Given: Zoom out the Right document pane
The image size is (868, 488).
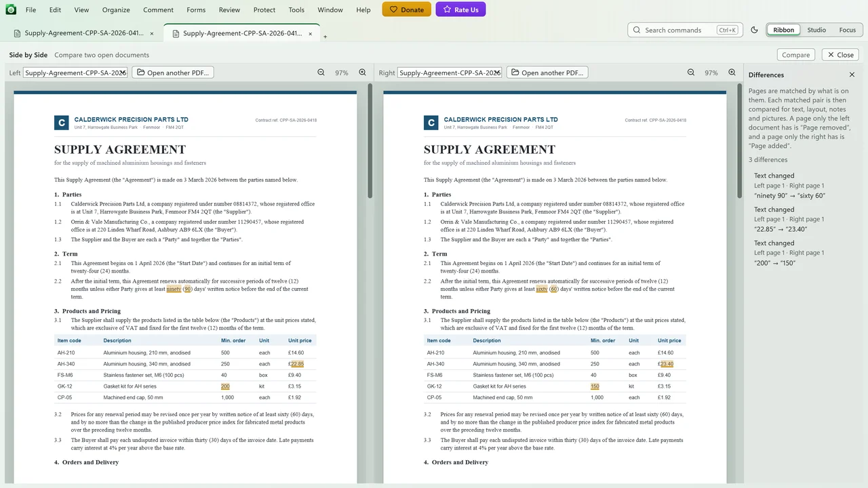Looking at the screenshot, I should pos(691,73).
